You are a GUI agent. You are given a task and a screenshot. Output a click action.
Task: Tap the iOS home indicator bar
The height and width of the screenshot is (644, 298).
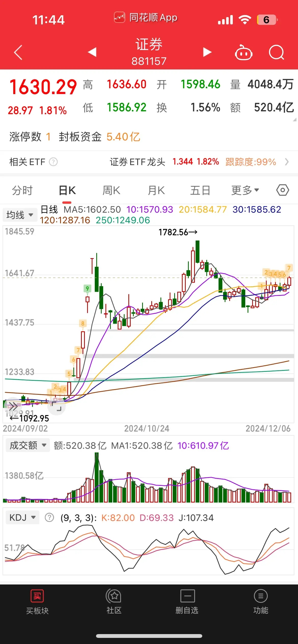149,636
